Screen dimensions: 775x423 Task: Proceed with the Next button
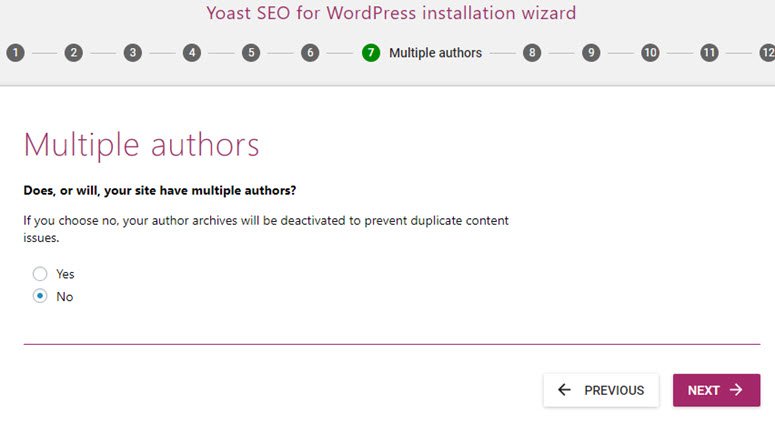coord(716,390)
